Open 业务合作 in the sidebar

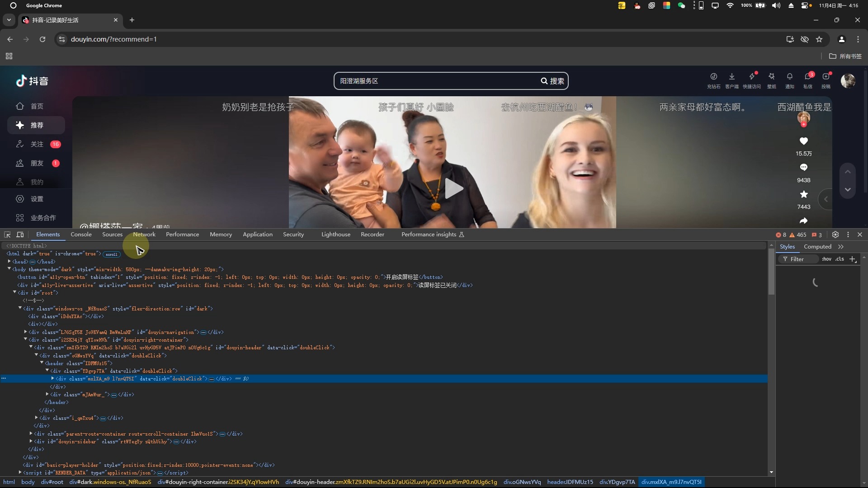[x=36, y=218]
